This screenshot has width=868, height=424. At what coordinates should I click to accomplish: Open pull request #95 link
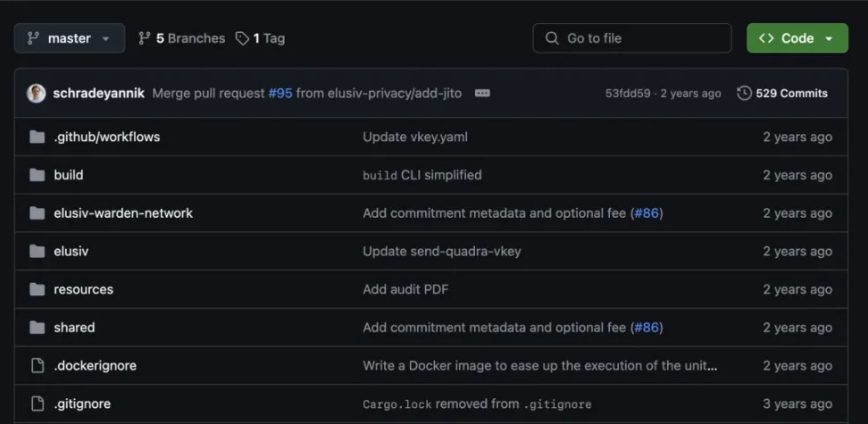point(280,94)
